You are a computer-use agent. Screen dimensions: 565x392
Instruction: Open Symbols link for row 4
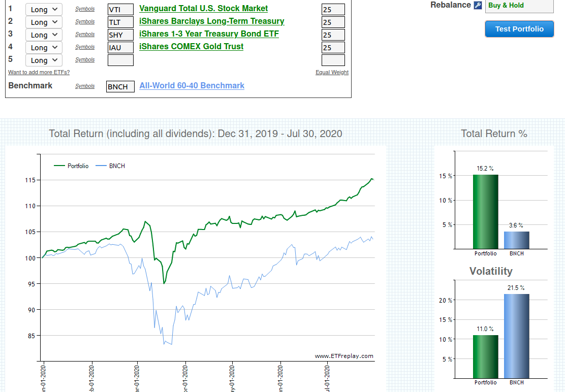point(85,47)
